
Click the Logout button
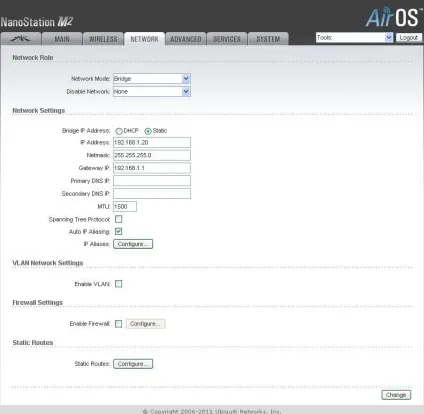tap(409, 38)
